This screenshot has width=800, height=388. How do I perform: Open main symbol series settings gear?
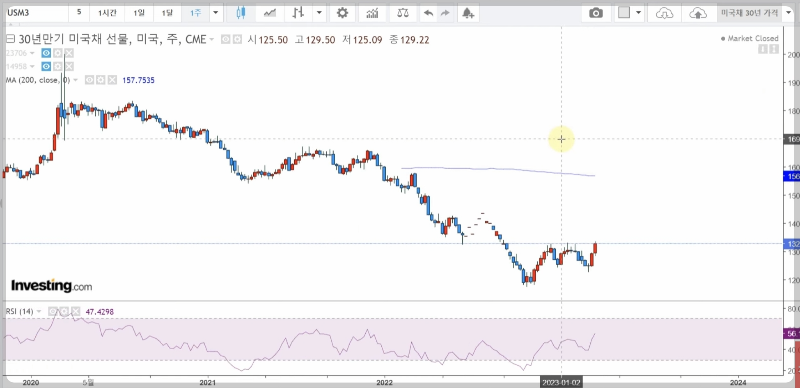(237, 39)
